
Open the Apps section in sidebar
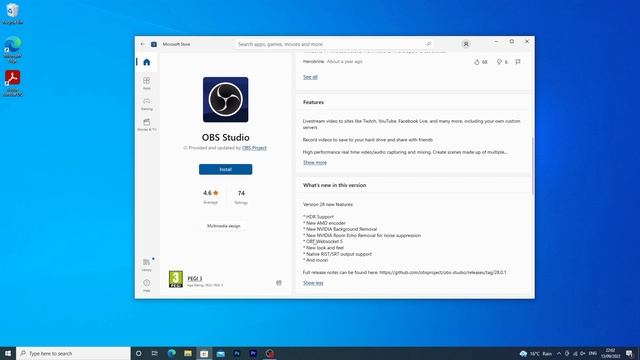click(x=147, y=83)
